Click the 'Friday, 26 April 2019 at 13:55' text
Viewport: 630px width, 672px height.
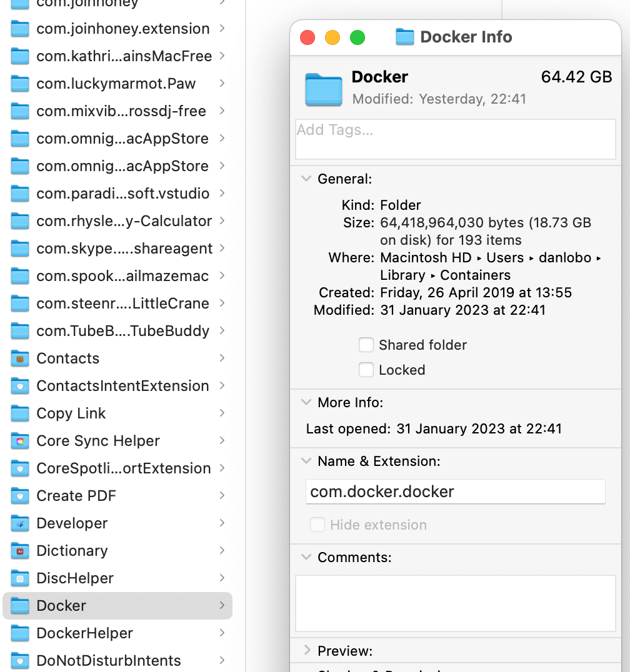tap(476, 293)
